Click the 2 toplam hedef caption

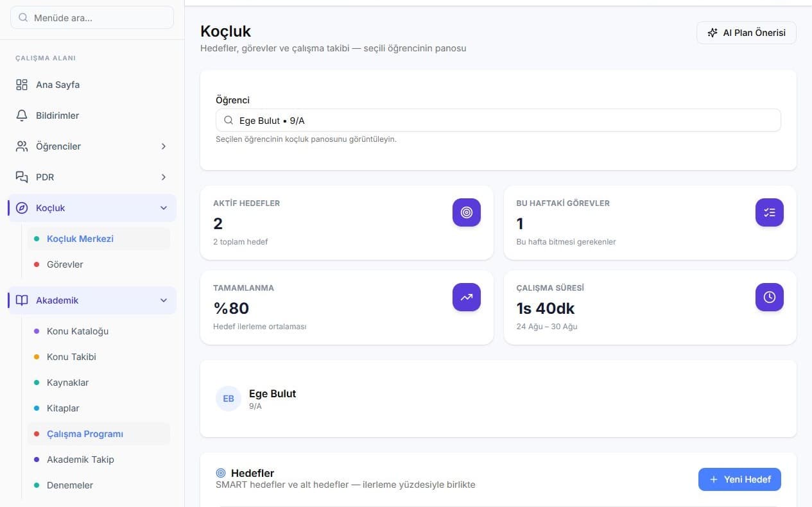[x=241, y=242]
